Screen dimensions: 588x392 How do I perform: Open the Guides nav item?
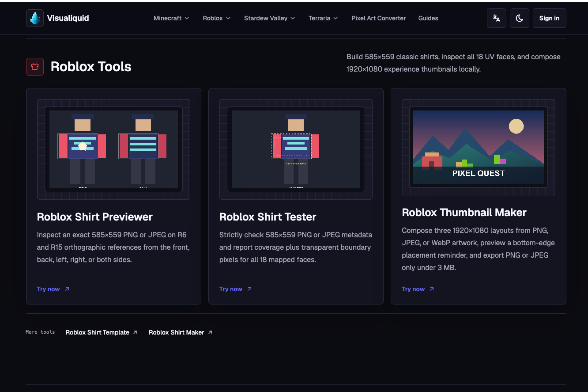tap(428, 18)
